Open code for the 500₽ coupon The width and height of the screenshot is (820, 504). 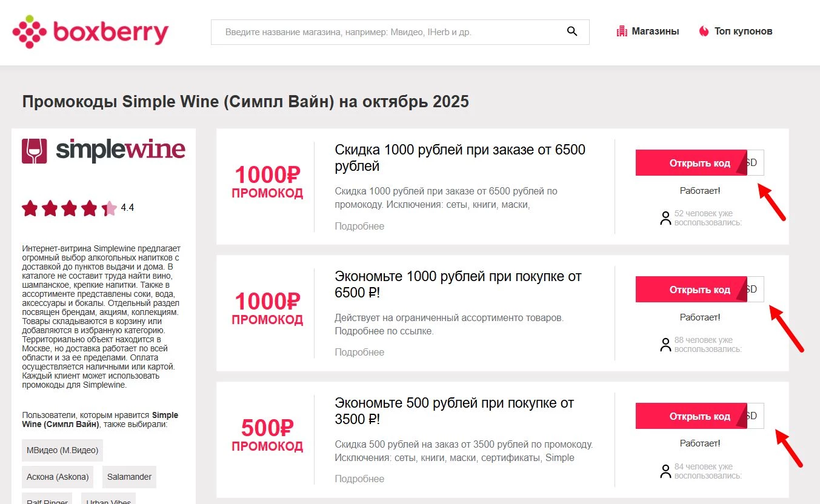pyautogui.click(x=691, y=416)
